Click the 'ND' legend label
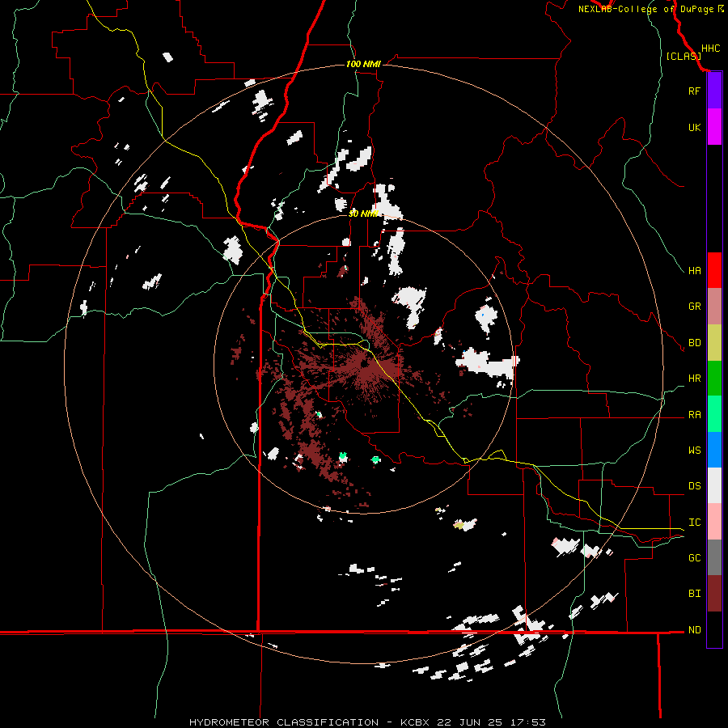 (x=694, y=630)
